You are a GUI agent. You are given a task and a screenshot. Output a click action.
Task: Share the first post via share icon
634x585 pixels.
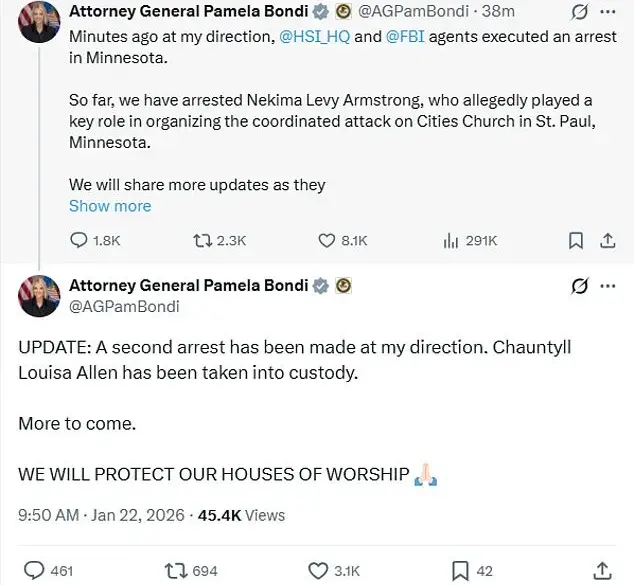[x=607, y=240]
